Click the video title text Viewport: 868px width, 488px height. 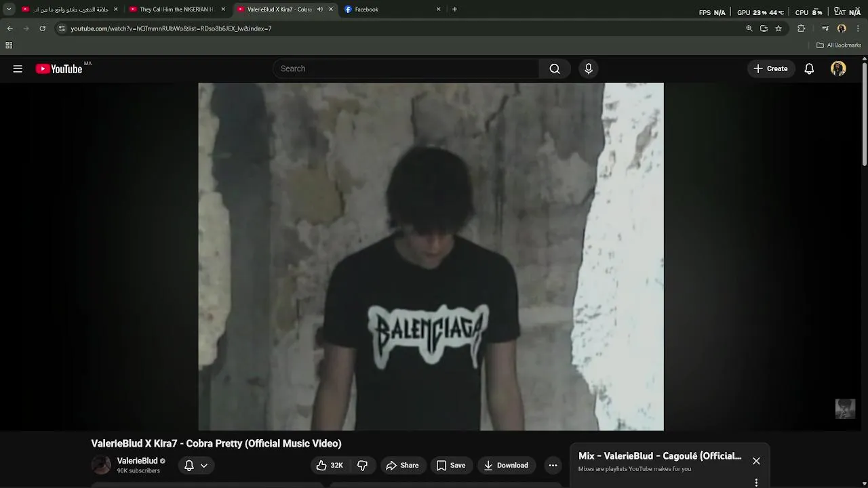click(x=216, y=443)
